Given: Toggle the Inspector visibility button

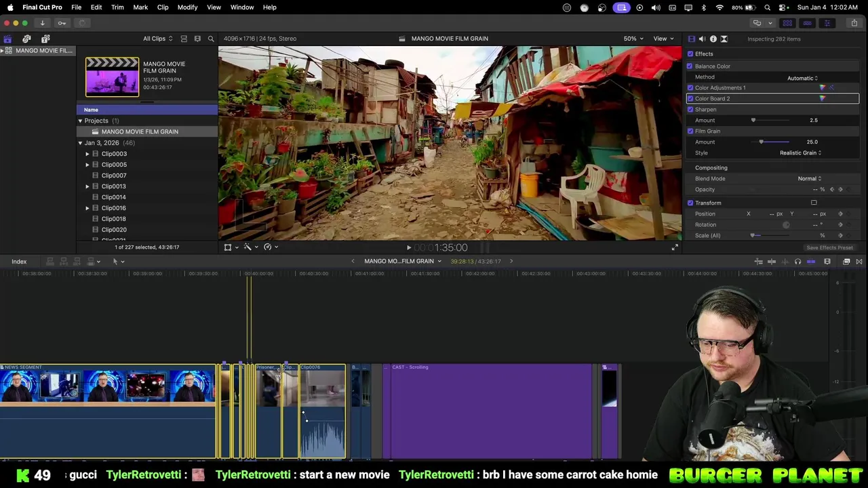Looking at the screenshot, I should (x=827, y=23).
